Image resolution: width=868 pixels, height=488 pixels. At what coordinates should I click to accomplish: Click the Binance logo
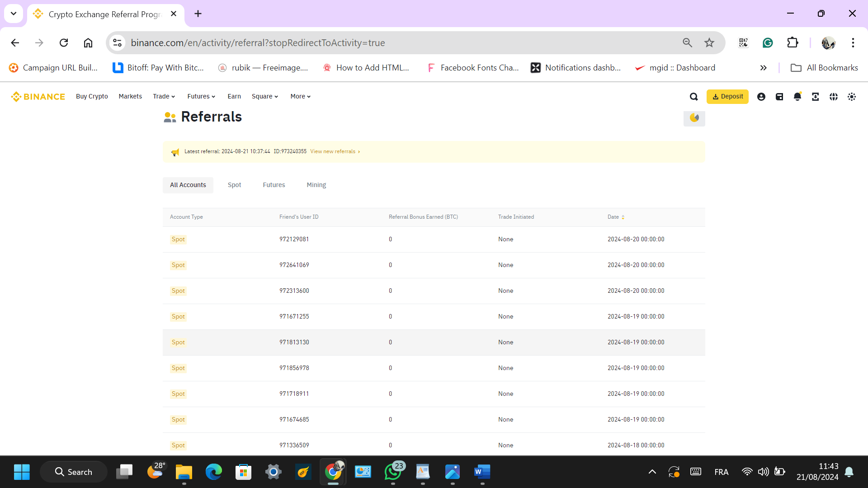pyautogui.click(x=38, y=97)
